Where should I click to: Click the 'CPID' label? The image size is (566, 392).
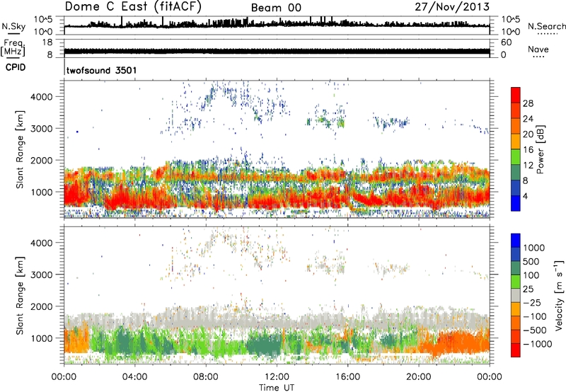click(x=16, y=67)
